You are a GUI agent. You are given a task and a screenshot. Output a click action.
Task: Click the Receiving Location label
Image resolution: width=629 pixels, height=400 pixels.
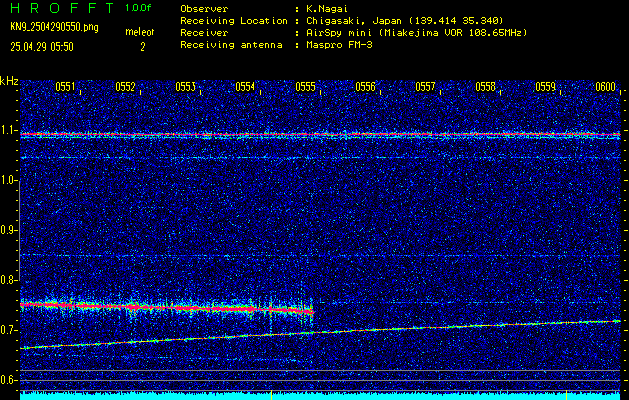(234, 21)
